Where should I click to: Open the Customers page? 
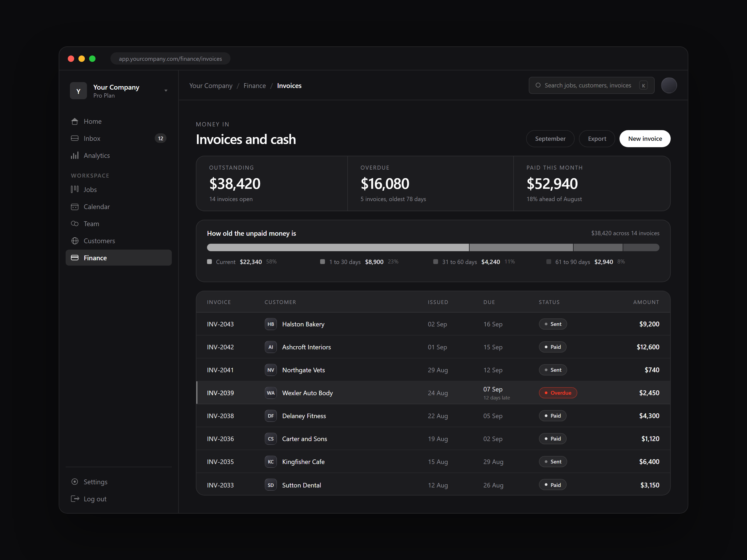point(118,241)
